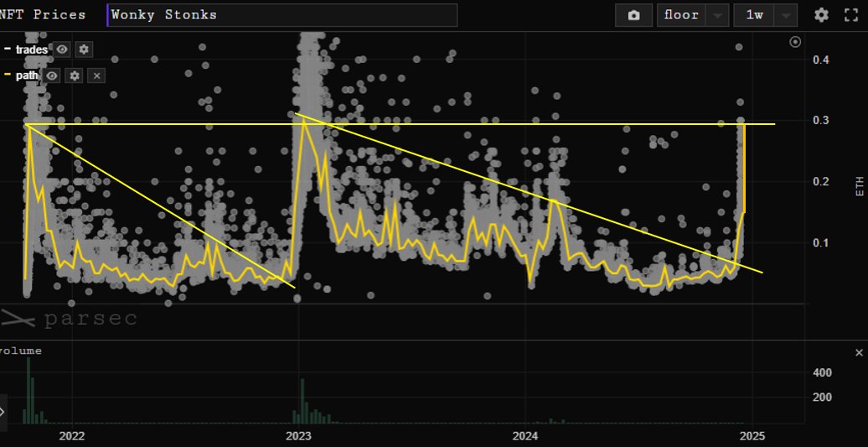Toggle visibility of path series
The height and width of the screenshot is (447, 868).
(x=52, y=75)
